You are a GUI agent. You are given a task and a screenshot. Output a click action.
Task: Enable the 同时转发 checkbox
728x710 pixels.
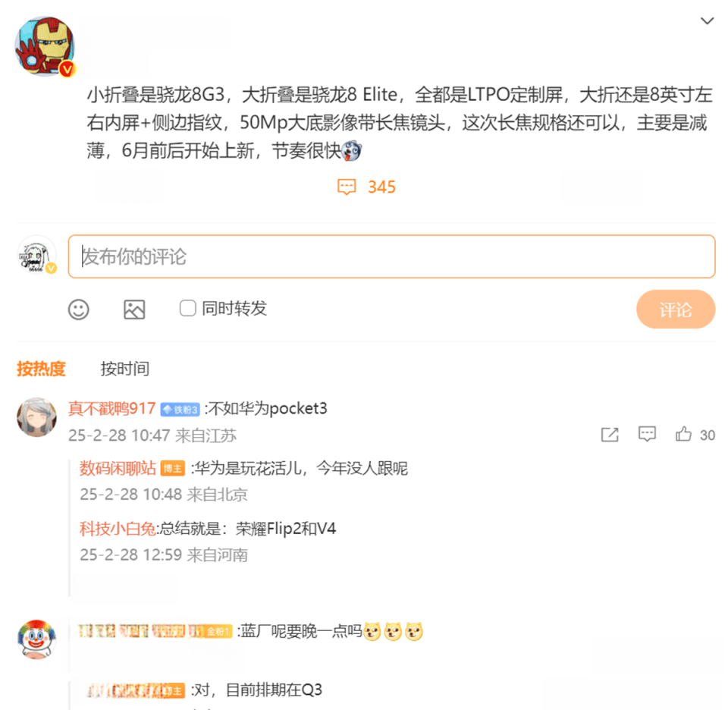coord(187,308)
